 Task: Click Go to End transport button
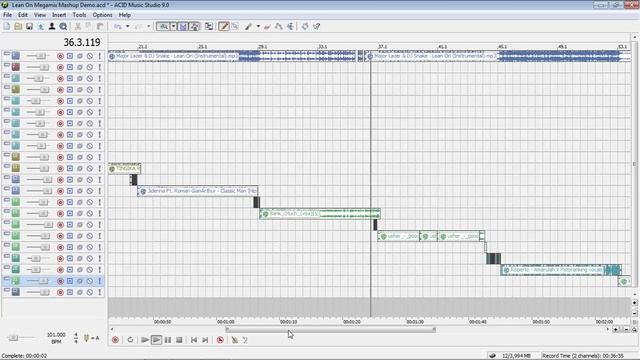coord(205,340)
